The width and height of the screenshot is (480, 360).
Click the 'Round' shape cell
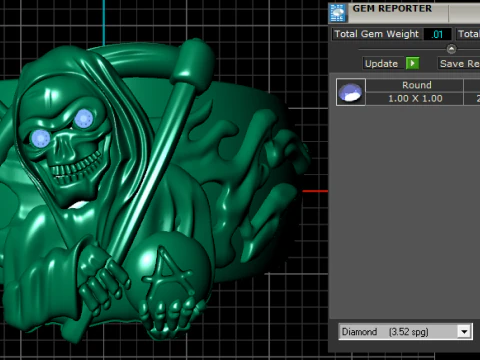(416, 85)
